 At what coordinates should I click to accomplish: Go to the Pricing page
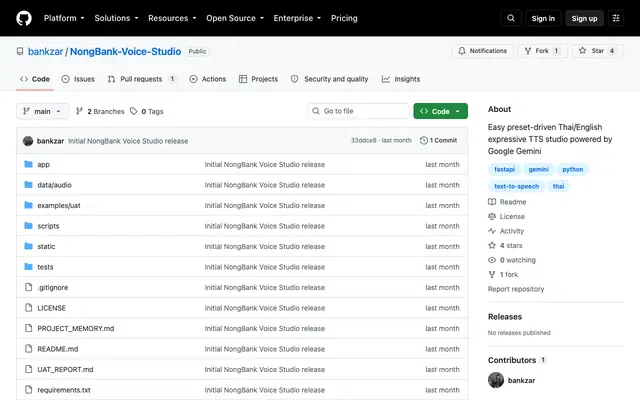[x=344, y=18]
